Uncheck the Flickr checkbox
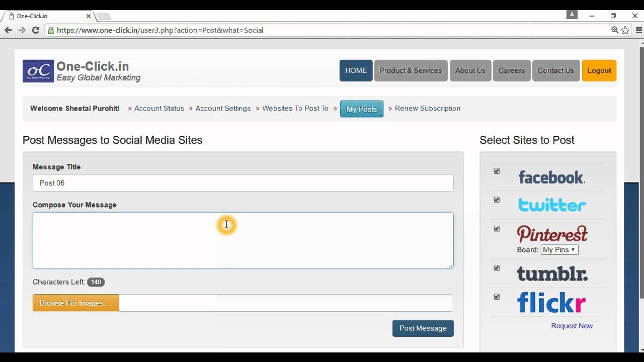 [x=497, y=297]
